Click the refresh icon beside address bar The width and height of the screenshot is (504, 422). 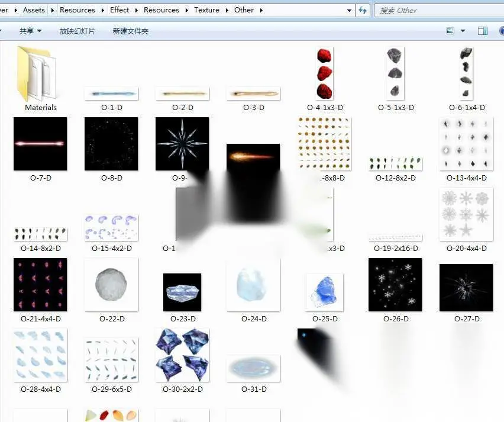pos(363,11)
